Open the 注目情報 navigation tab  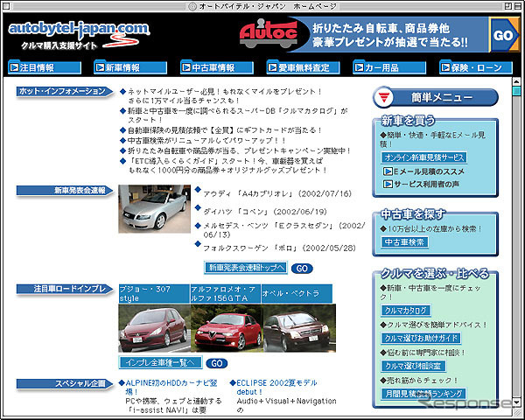coord(45,67)
